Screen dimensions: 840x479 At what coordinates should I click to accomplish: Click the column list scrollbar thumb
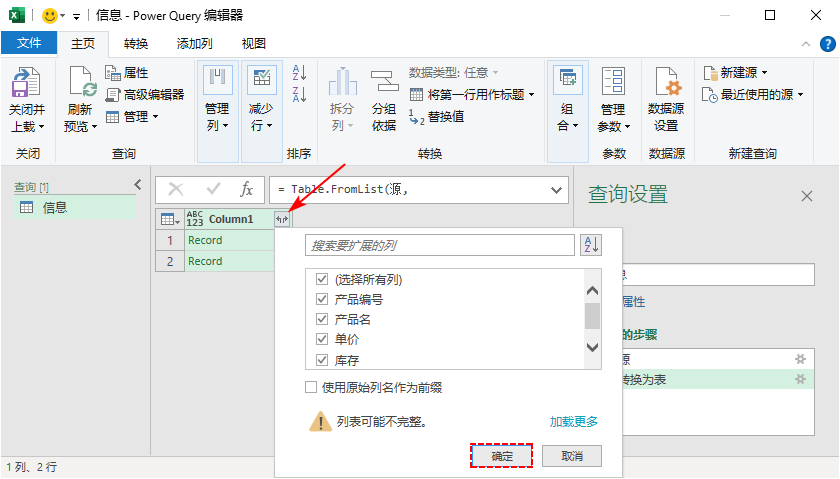pos(592,316)
